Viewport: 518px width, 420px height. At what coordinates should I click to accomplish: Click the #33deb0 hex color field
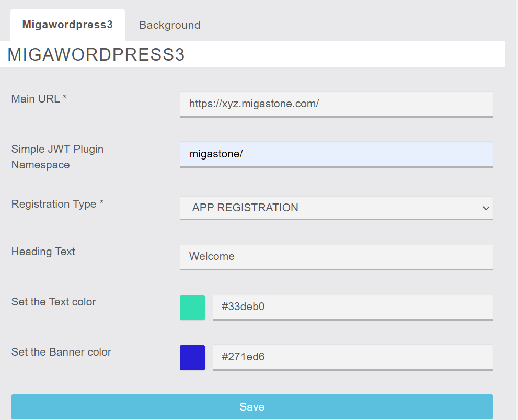352,307
